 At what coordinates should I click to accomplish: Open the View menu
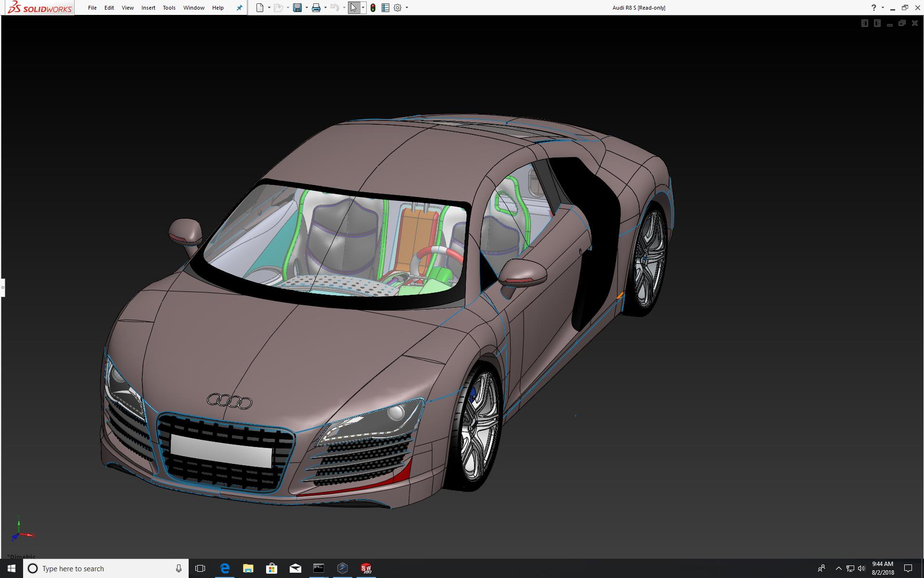tap(128, 8)
